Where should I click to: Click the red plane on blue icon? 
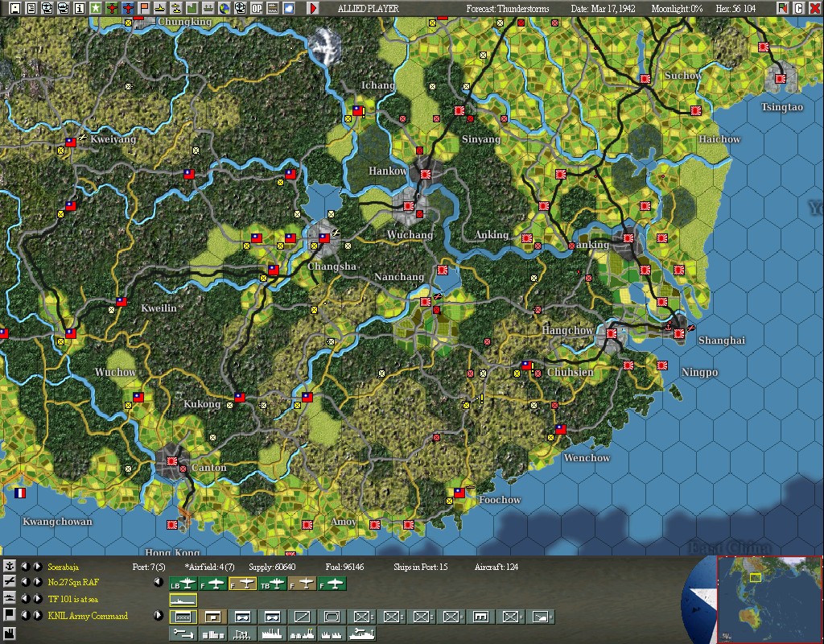pyautogui.click(x=128, y=8)
